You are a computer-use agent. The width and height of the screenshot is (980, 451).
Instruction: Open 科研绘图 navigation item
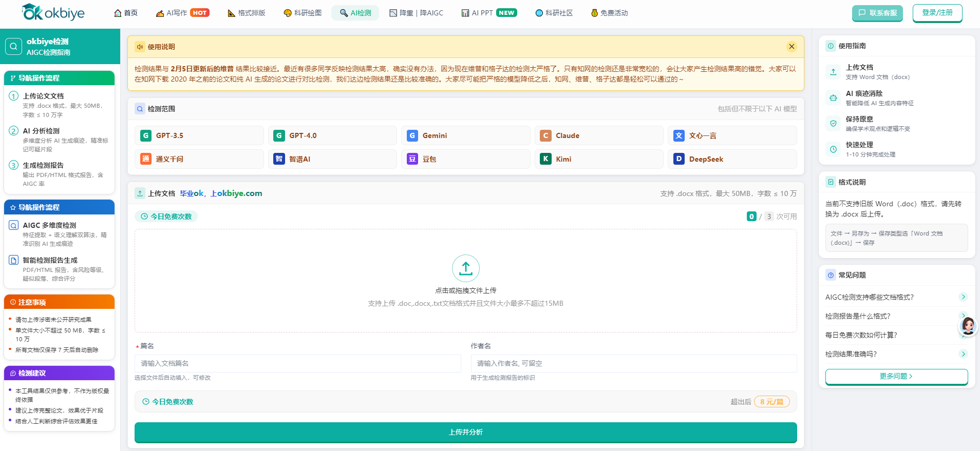point(303,13)
